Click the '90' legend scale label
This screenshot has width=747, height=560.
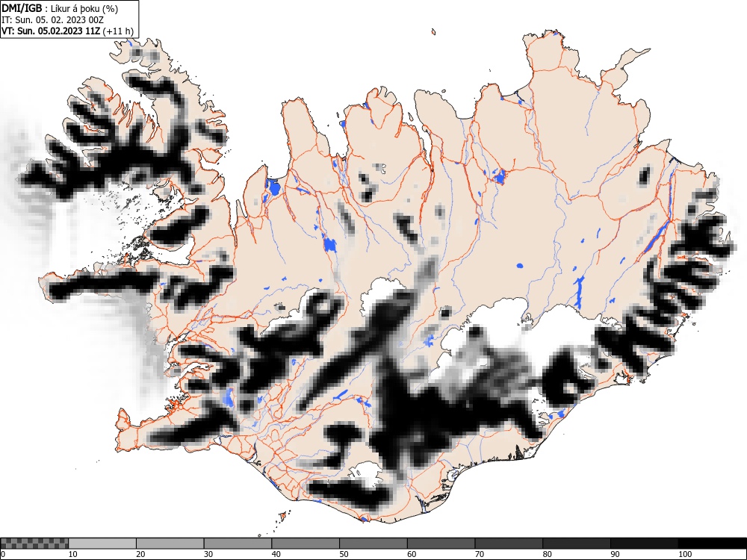coord(615,554)
